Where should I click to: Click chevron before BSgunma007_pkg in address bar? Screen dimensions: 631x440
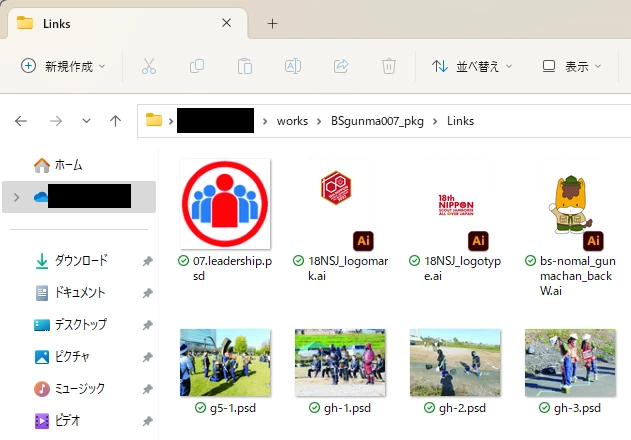coord(319,121)
